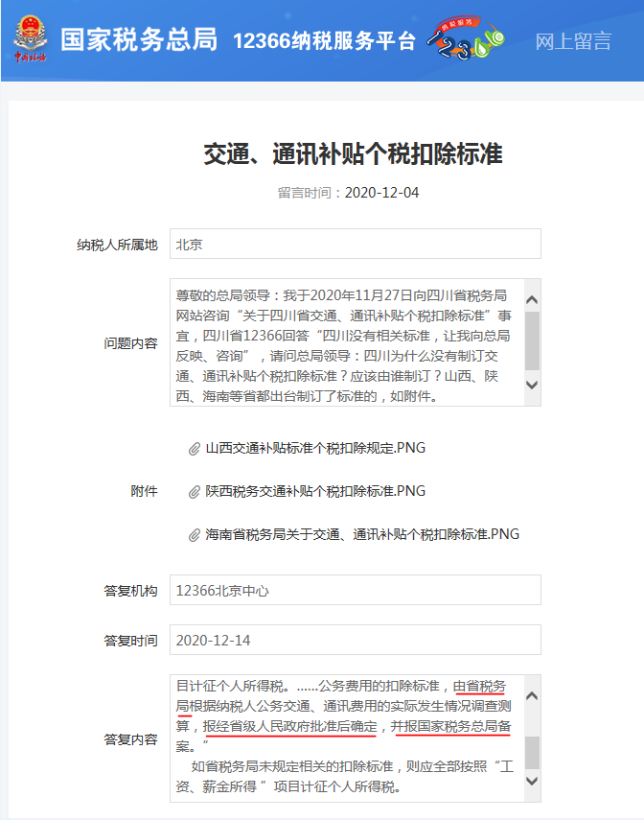Click the 问题内容 label
644x820 pixels.
pyautogui.click(x=130, y=343)
